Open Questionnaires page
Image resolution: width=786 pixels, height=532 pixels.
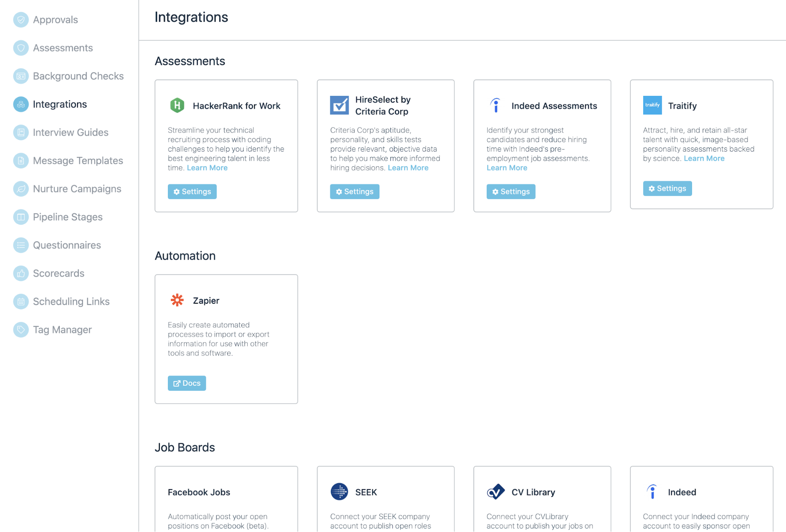[67, 245]
